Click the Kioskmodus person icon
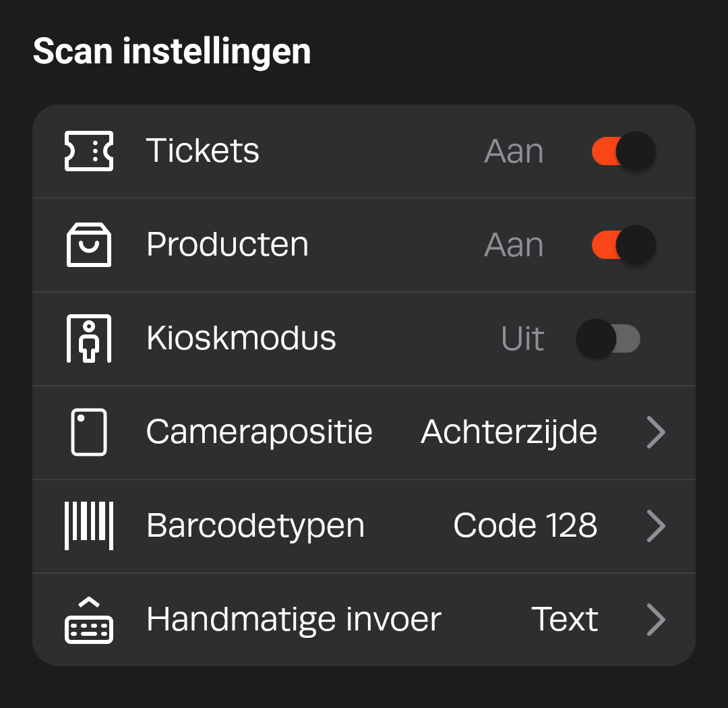Viewport: 728px width, 708px height. tap(89, 338)
